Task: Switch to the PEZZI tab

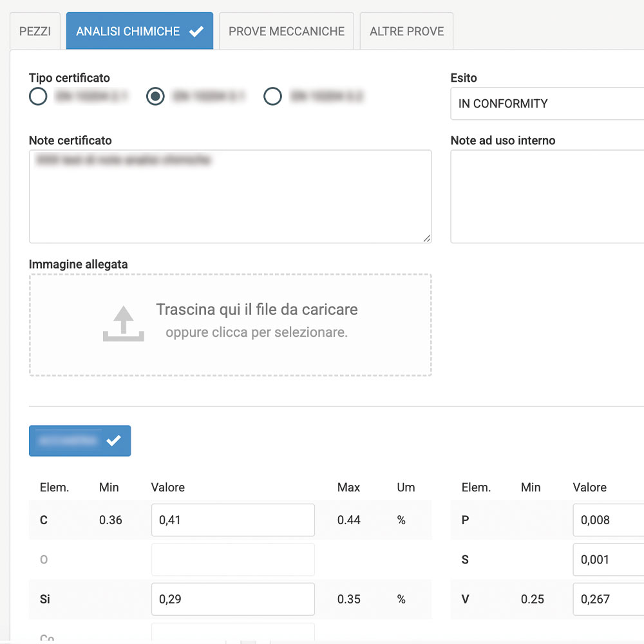Action: pyautogui.click(x=35, y=32)
